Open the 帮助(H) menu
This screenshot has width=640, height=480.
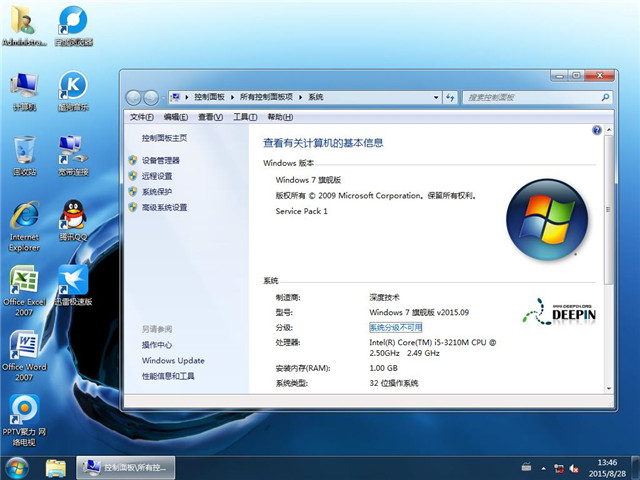click(x=280, y=117)
